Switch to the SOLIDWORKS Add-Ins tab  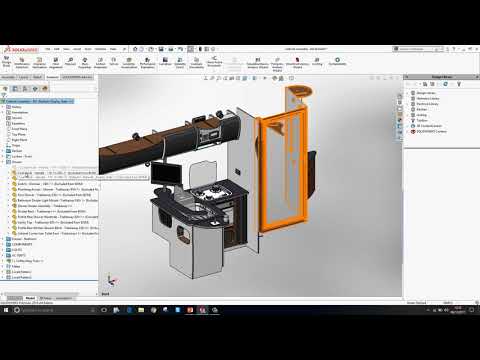coord(77,77)
